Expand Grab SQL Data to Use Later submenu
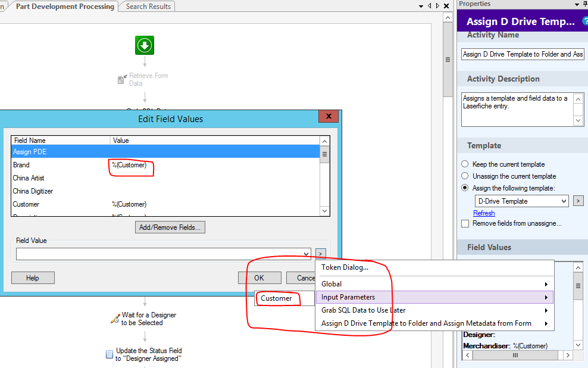The image size is (588, 368). point(434,310)
